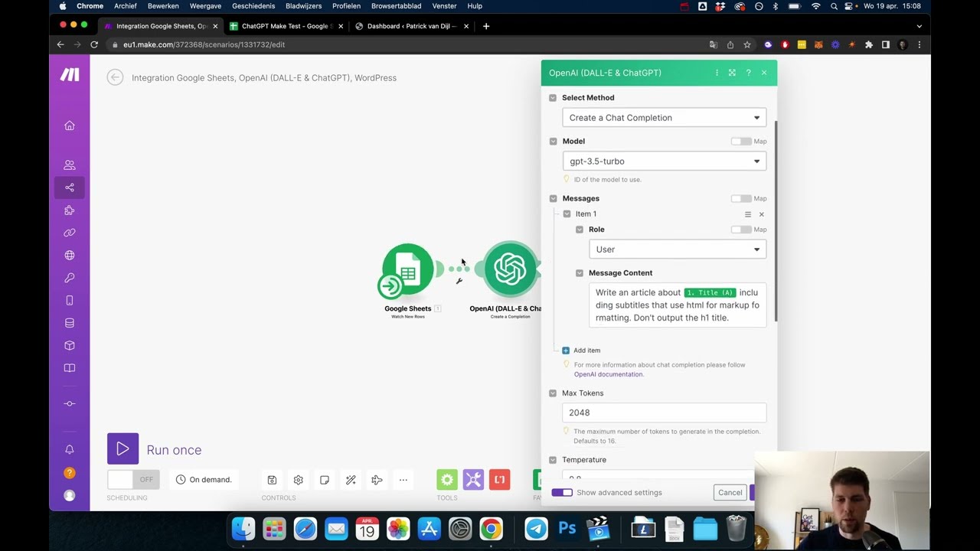This screenshot has height=551, width=980.
Task: Toggle Show advanced settings switch
Action: [562, 493]
